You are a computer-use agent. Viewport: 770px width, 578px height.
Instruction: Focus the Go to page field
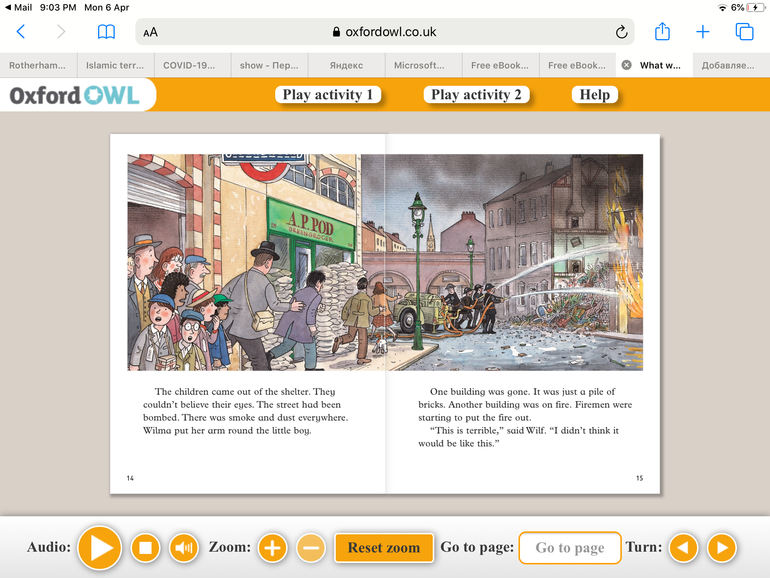[x=569, y=547]
